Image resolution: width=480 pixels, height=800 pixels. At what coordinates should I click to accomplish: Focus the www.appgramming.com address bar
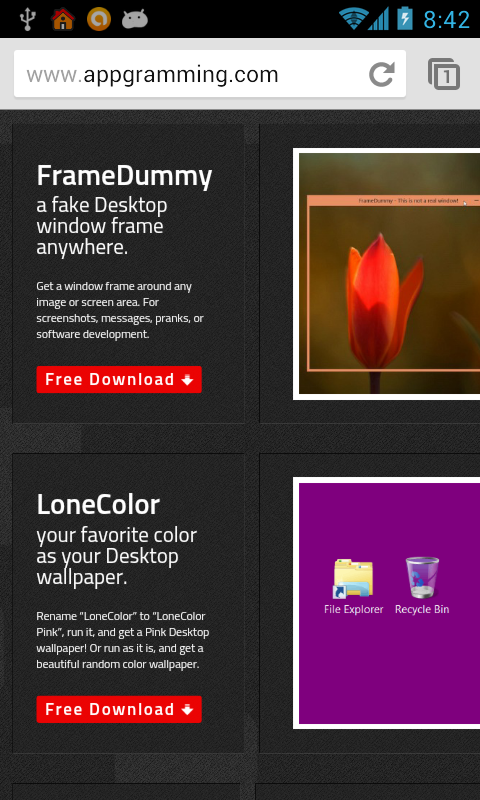(x=210, y=74)
